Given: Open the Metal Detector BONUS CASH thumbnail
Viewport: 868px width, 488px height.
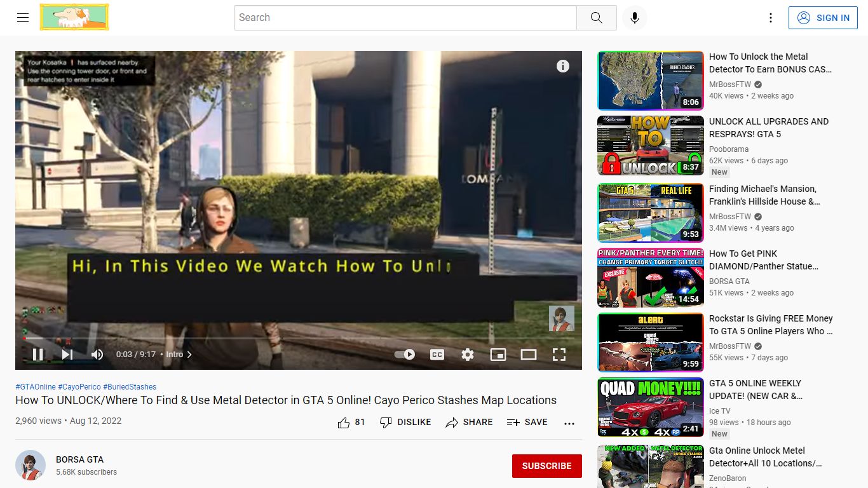Looking at the screenshot, I should [651, 81].
